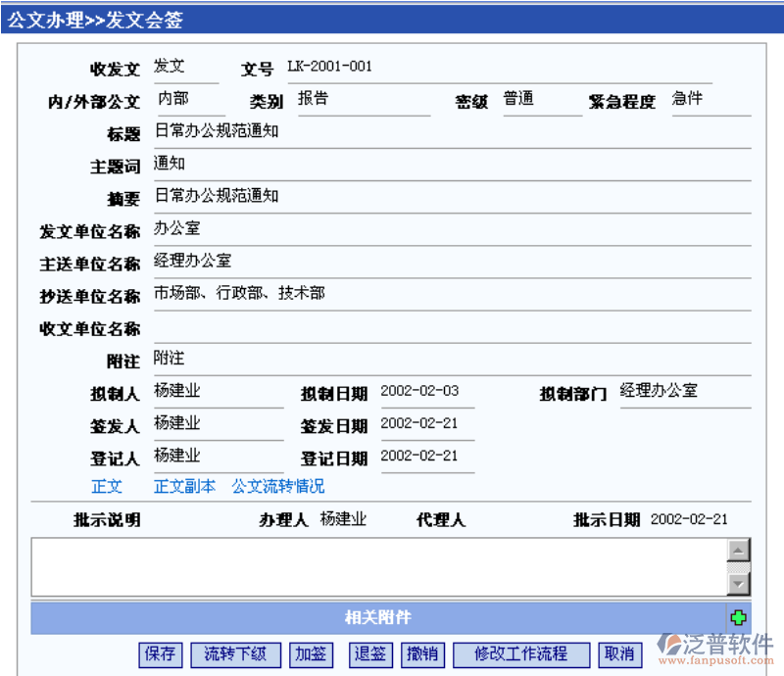Click the 相关附件 header bar
The width and height of the screenshot is (784, 676).
377,617
